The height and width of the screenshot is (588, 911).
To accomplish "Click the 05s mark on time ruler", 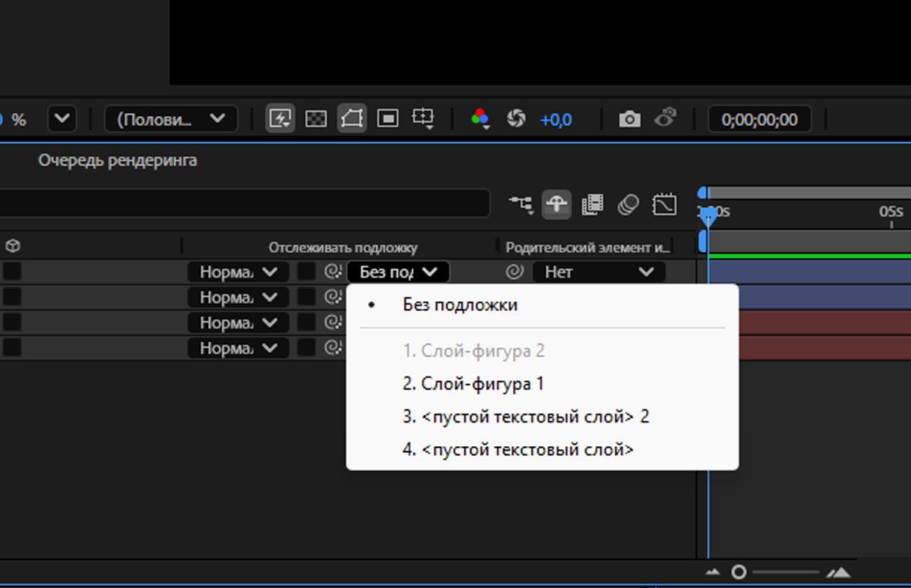I will [891, 211].
